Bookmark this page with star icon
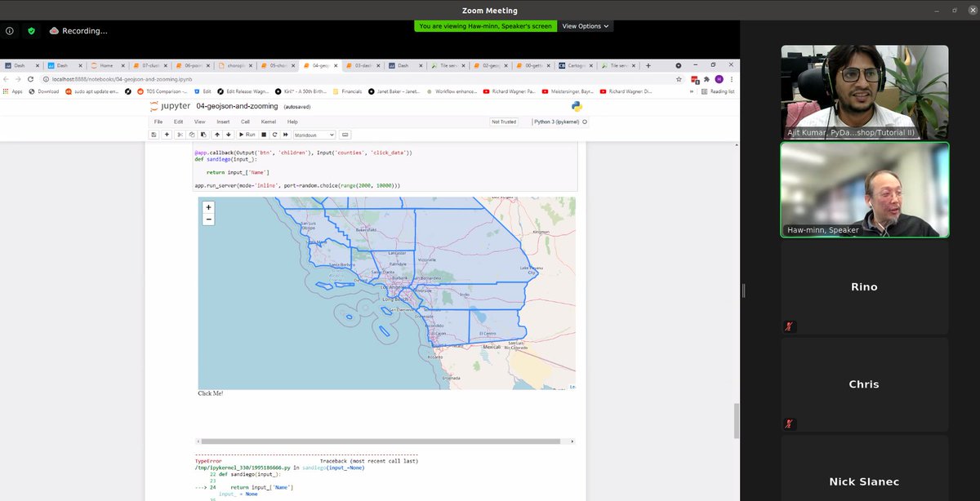Image resolution: width=980 pixels, height=501 pixels. click(679, 79)
